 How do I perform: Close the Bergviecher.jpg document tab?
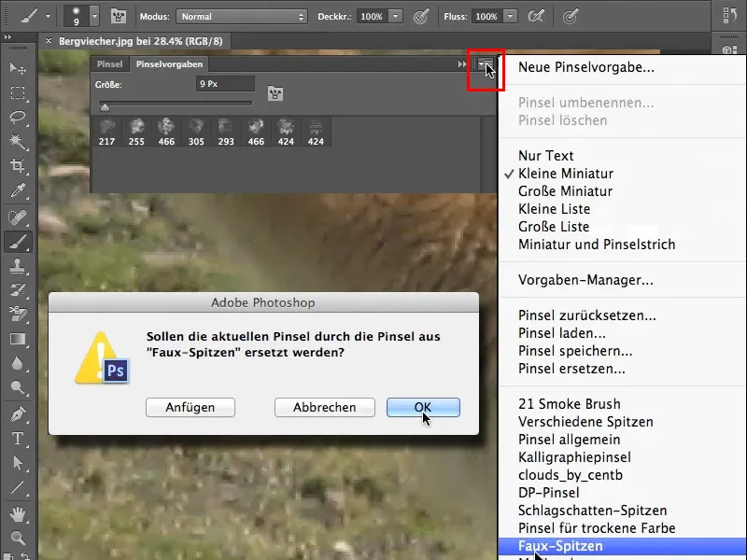49,41
